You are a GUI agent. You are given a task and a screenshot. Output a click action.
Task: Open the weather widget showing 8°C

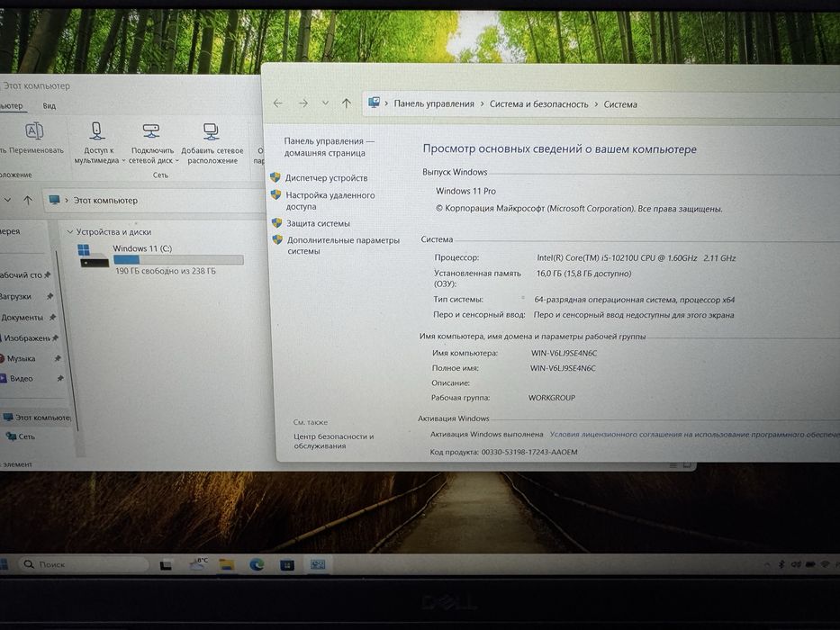[198, 563]
